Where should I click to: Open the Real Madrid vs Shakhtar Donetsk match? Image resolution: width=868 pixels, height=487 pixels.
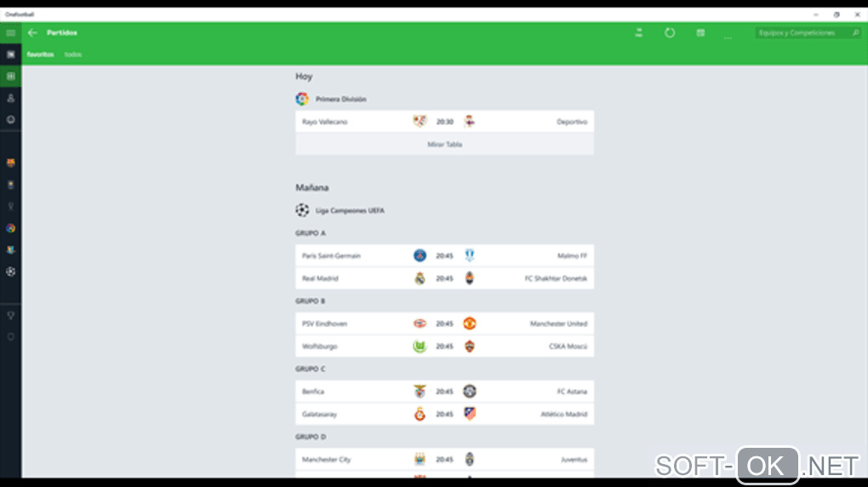[x=444, y=278]
